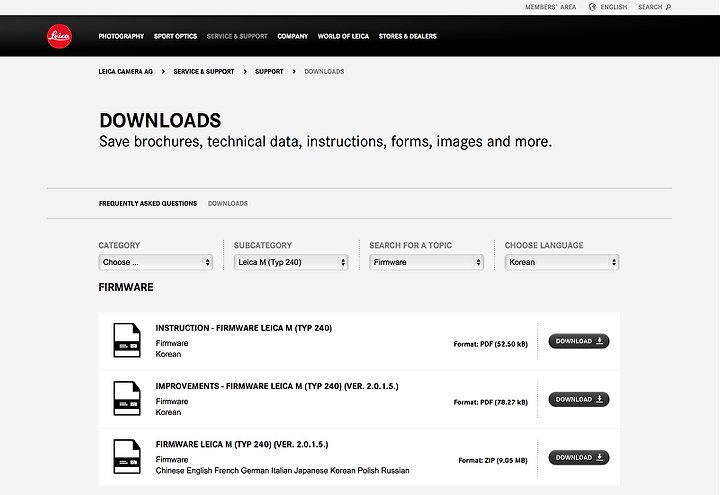This screenshot has height=495, width=720.
Task: Click the document icon for Instruction firmware
Action: [x=127, y=340]
